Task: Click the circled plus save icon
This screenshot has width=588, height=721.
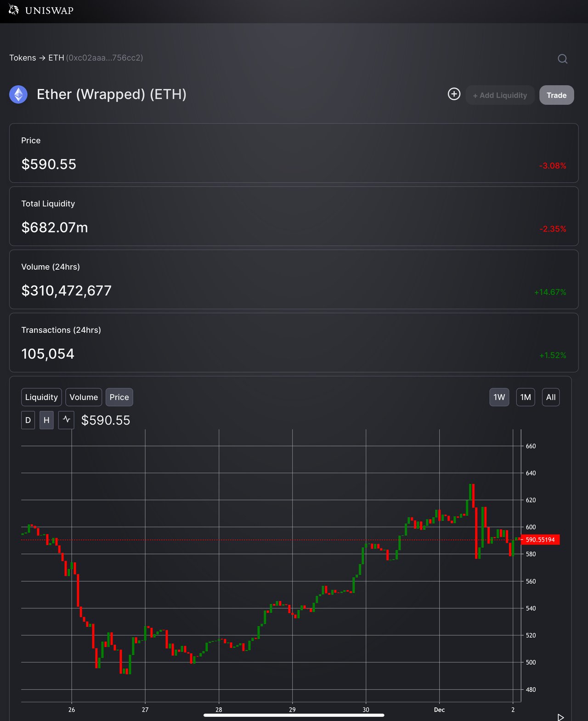Action: click(454, 94)
